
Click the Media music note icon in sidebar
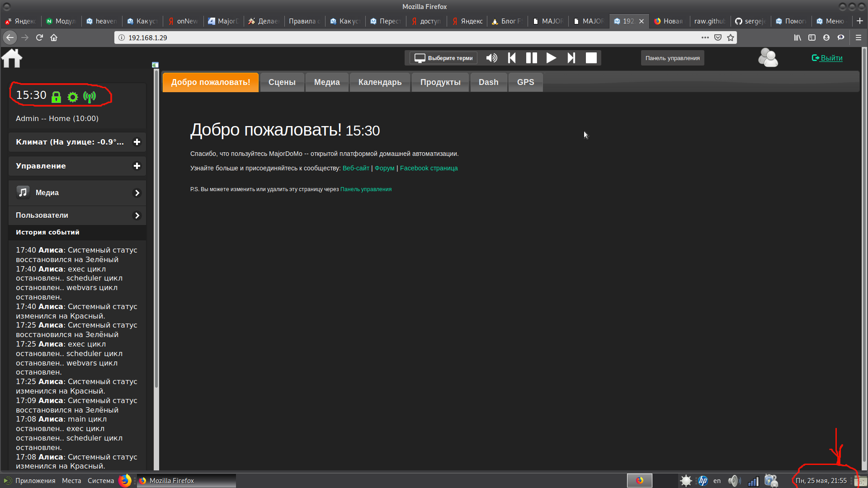click(23, 192)
